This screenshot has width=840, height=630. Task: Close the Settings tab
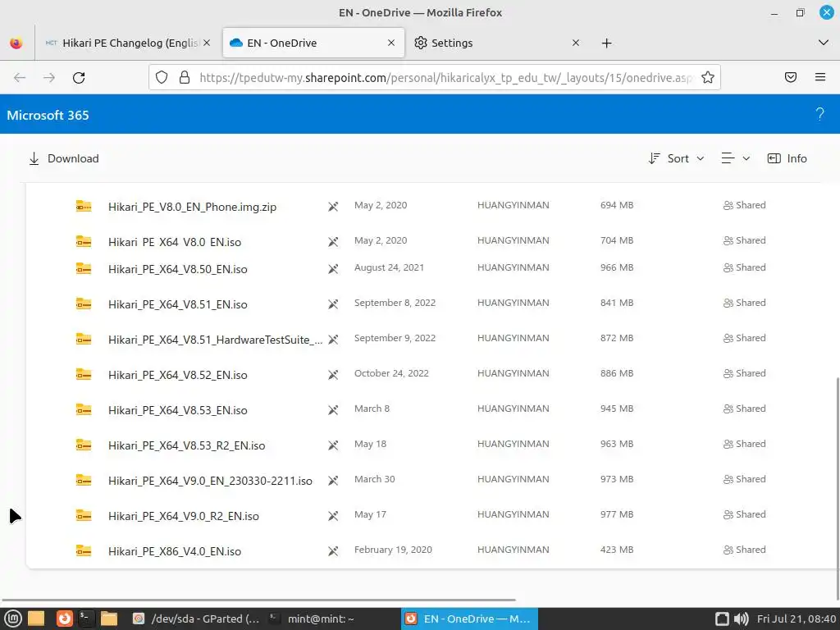tap(576, 43)
